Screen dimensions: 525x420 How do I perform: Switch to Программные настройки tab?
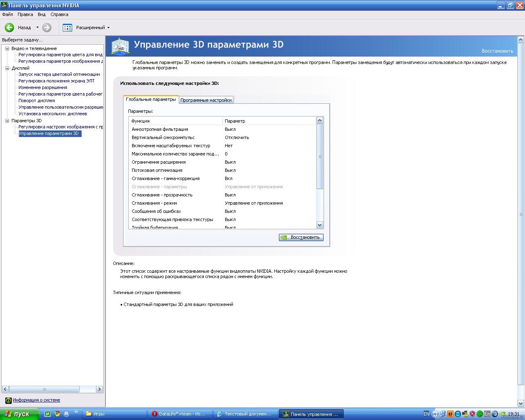click(206, 100)
